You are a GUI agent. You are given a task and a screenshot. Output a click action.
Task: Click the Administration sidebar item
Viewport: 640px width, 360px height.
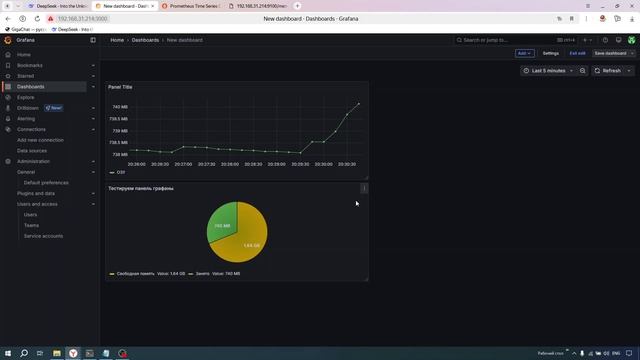33,161
